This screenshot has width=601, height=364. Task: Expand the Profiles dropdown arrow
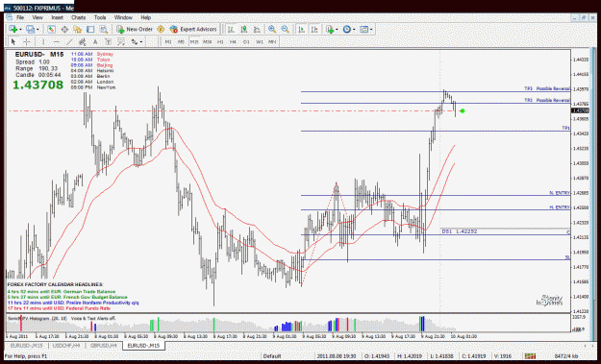[38, 30]
